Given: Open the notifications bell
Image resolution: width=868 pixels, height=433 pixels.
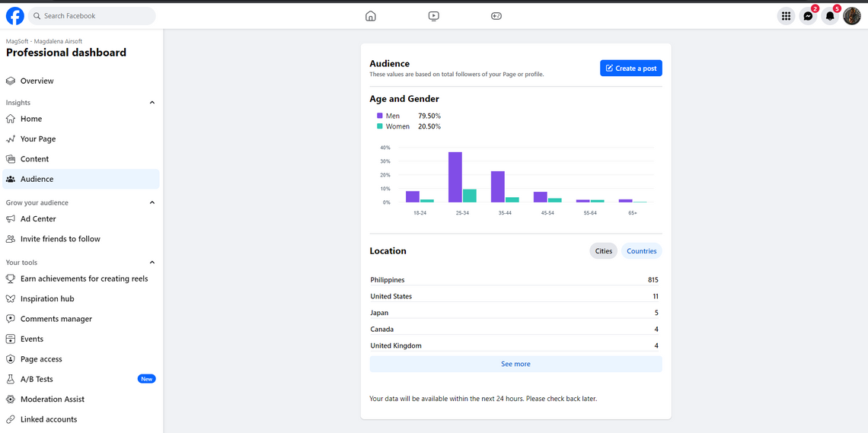Looking at the screenshot, I should pyautogui.click(x=830, y=16).
